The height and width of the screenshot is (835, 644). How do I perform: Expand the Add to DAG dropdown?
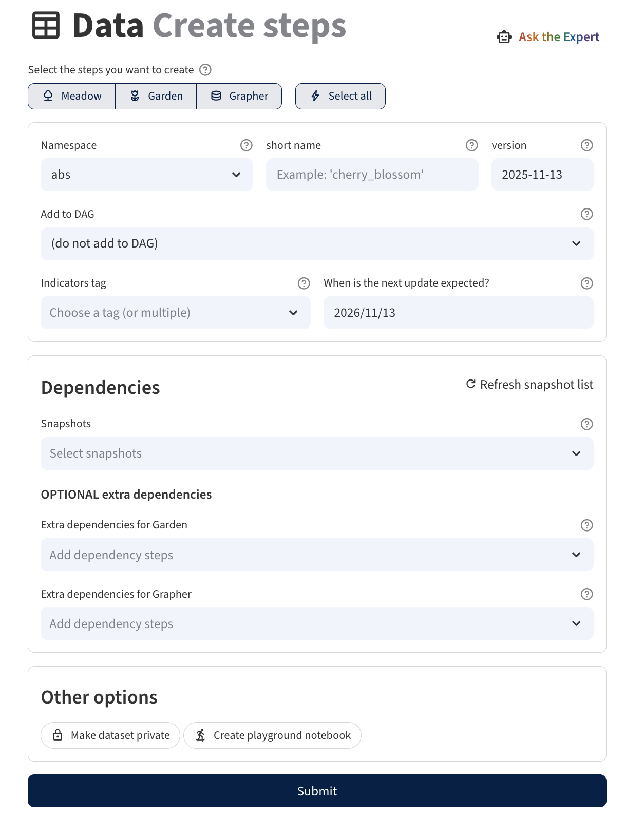click(x=317, y=244)
